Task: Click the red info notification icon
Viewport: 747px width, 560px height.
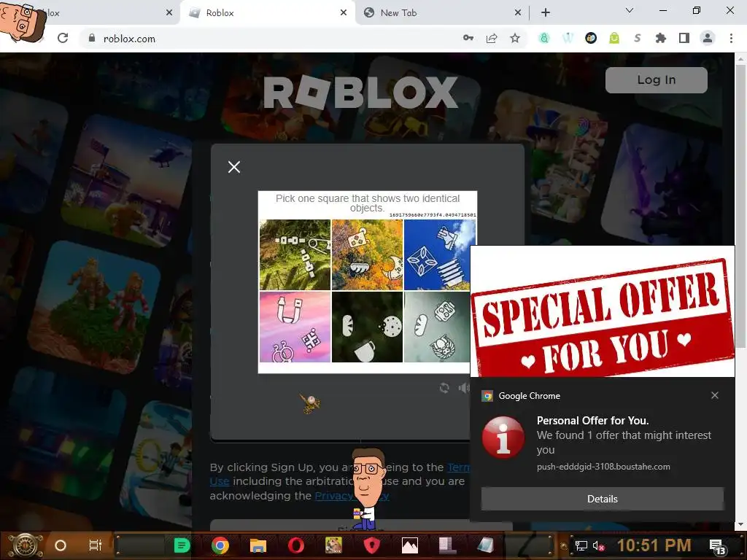Action: click(x=503, y=437)
